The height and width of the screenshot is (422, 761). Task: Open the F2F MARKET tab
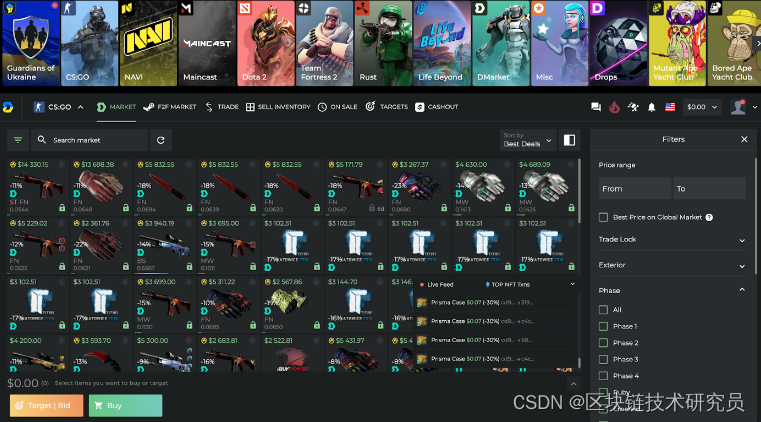(x=170, y=107)
